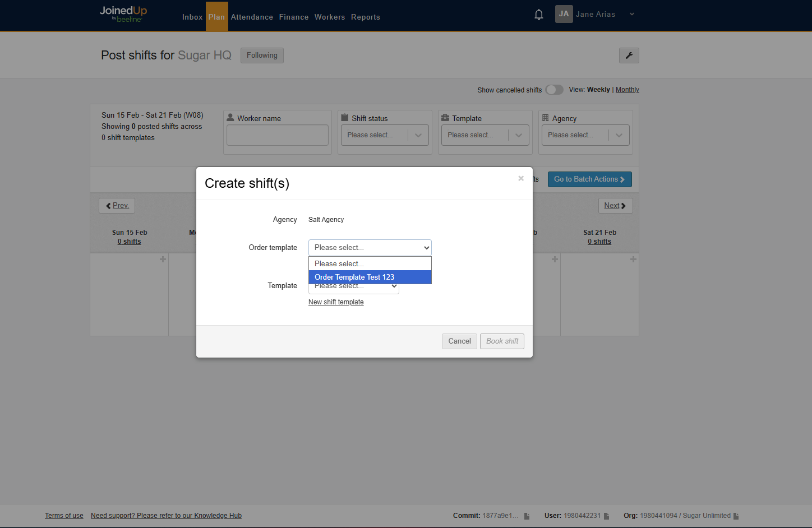
Task: Expand the Agency filter dropdown
Action: click(585, 135)
